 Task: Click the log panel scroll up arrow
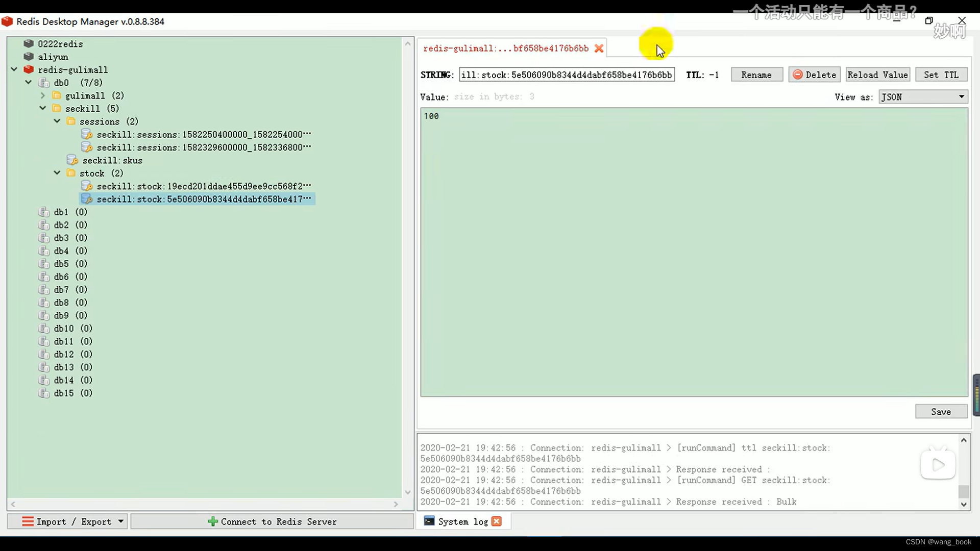pos(964,440)
